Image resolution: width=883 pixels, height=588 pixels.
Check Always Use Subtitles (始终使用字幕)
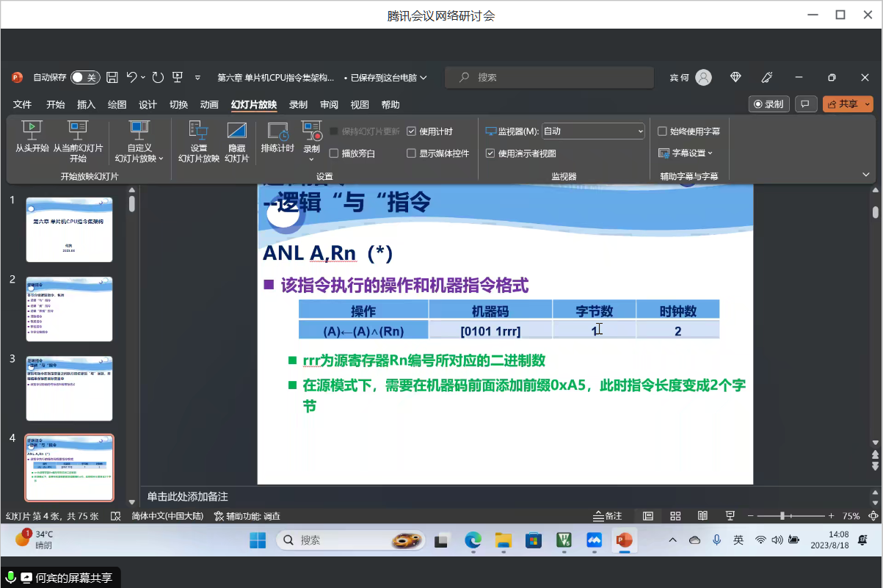click(x=662, y=131)
